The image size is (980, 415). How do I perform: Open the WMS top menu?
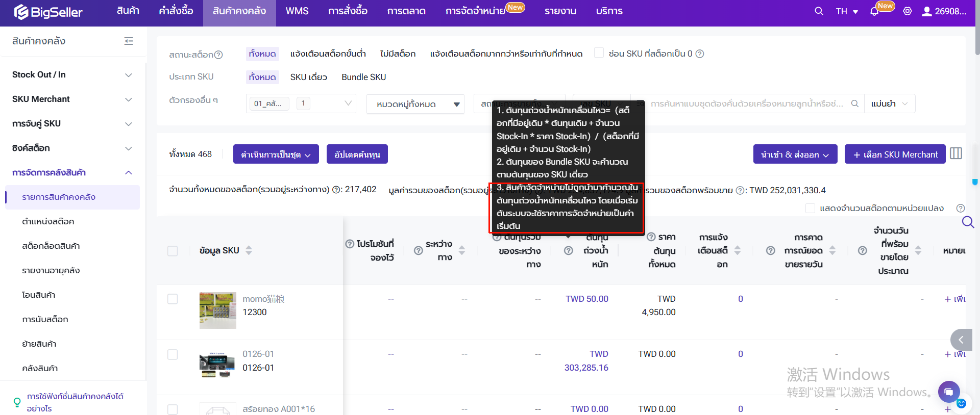coord(297,11)
